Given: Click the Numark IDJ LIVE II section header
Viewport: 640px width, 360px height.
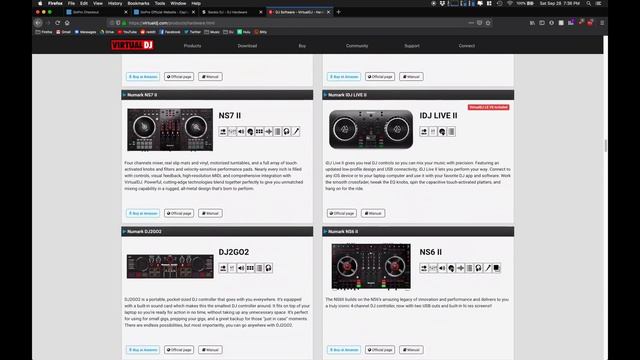Looking at the screenshot, I should tap(418, 95).
